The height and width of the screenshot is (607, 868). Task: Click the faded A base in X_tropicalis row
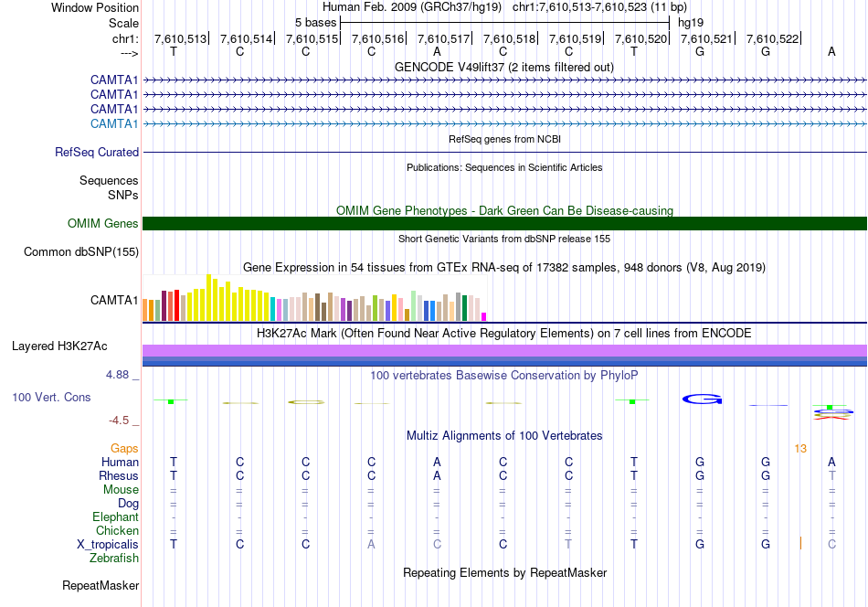coord(371,545)
